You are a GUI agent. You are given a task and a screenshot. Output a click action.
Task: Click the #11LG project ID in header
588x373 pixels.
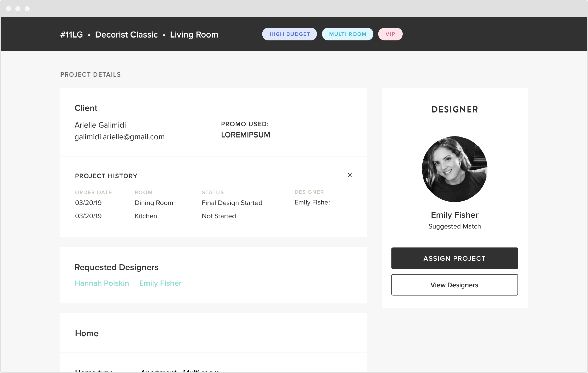[71, 34]
